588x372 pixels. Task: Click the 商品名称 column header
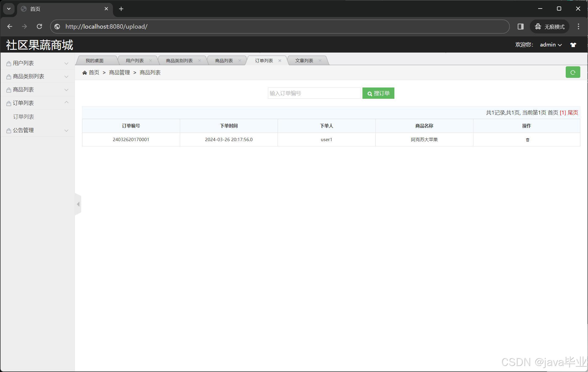coord(424,126)
